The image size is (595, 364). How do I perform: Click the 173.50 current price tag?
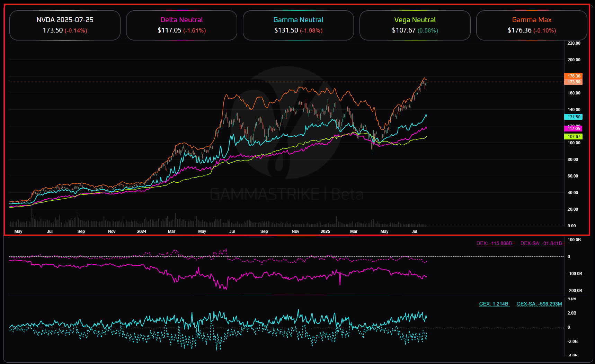[574, 82]
